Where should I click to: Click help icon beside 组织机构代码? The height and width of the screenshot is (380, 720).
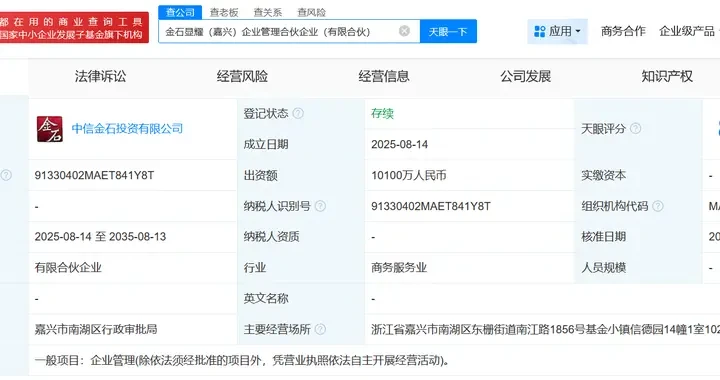658,206
